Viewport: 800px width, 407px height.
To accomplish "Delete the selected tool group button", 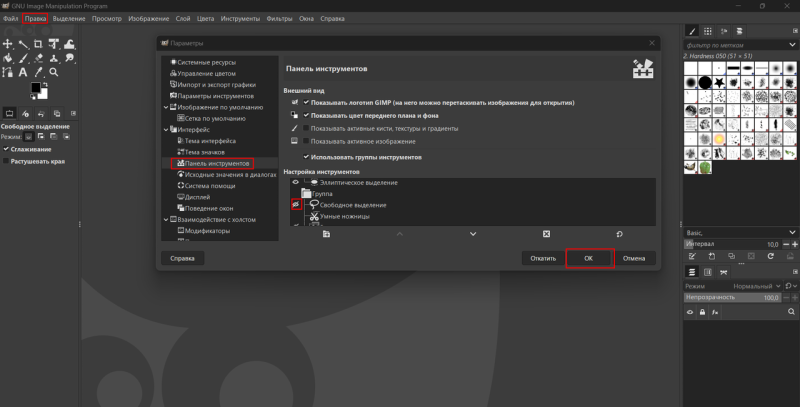I will point(546,234).
